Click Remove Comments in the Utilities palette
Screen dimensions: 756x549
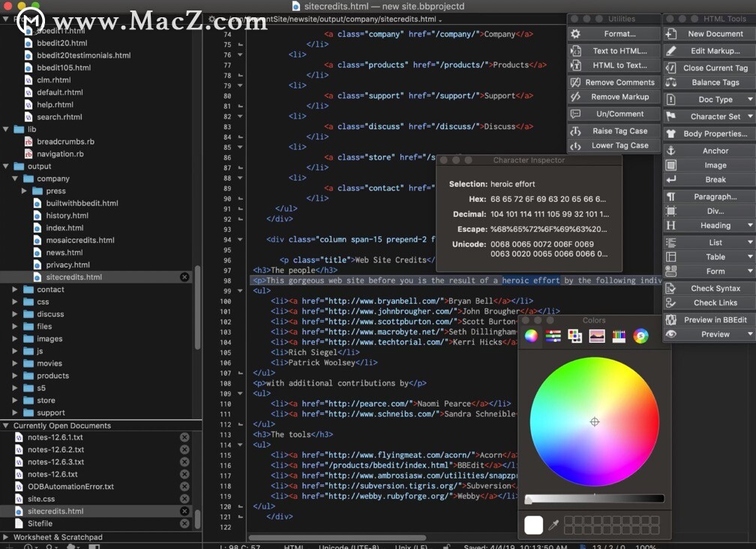(613, 82)
